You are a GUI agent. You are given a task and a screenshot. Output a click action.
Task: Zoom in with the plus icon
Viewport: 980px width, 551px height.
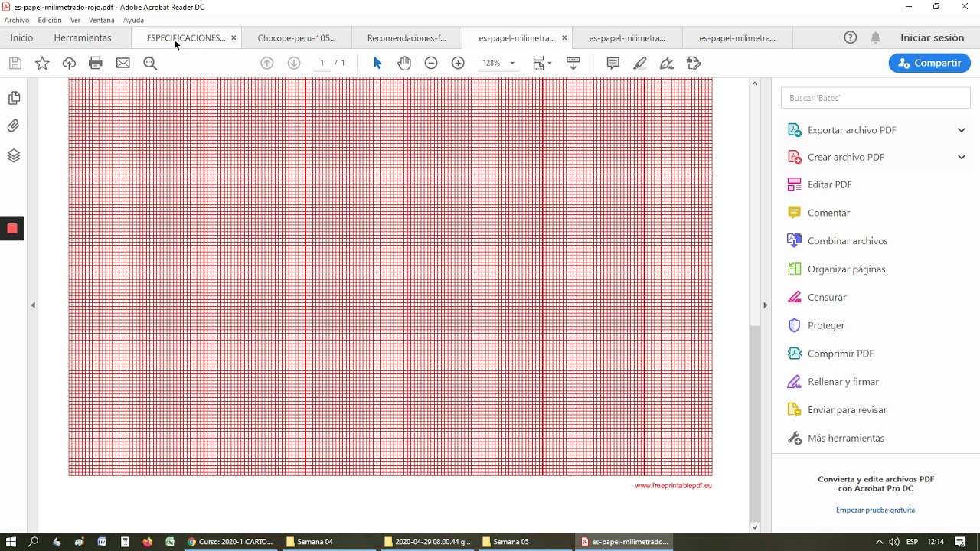(458, 64)
